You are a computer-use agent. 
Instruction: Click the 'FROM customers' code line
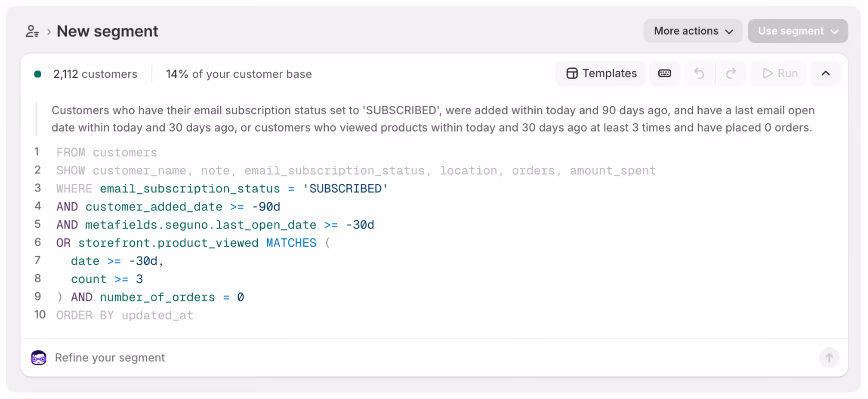[107, 152]
